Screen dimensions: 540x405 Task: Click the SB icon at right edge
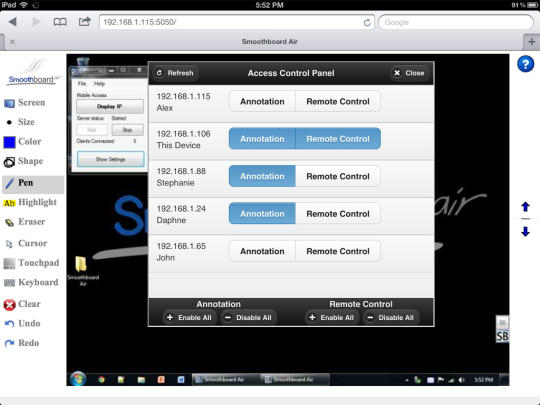click(502, 336)
